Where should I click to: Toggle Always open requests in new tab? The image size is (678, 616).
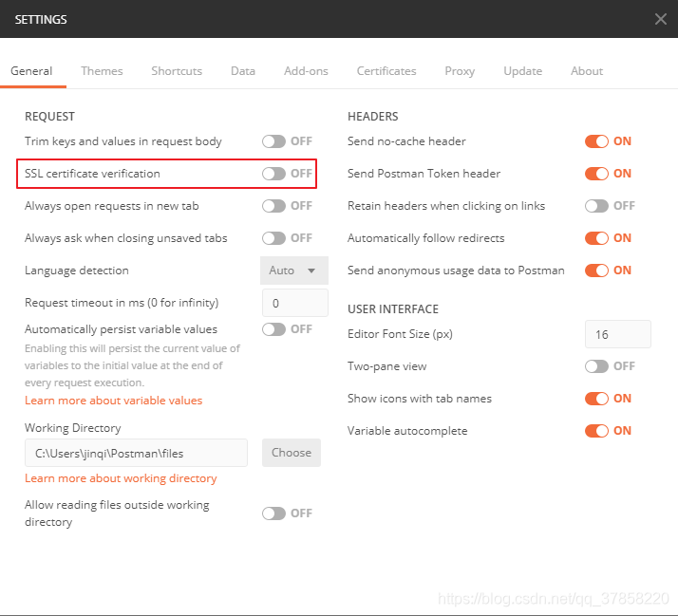point(273,206)
